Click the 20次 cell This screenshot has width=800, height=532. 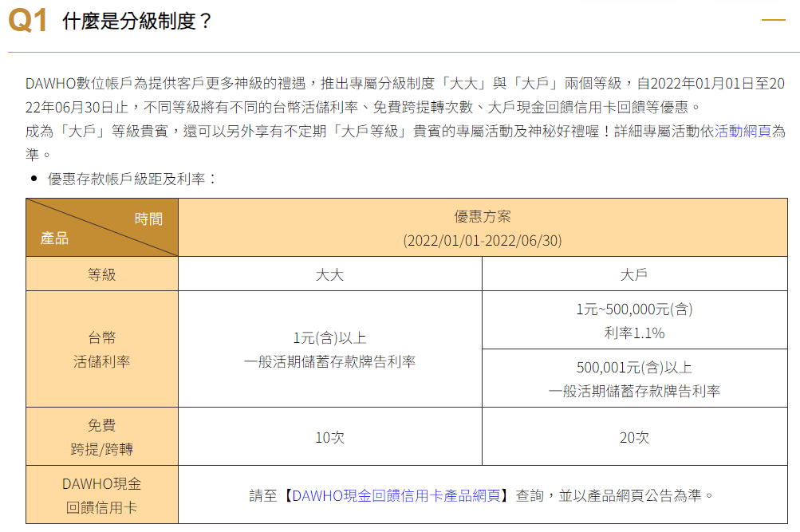coord(635,437)
